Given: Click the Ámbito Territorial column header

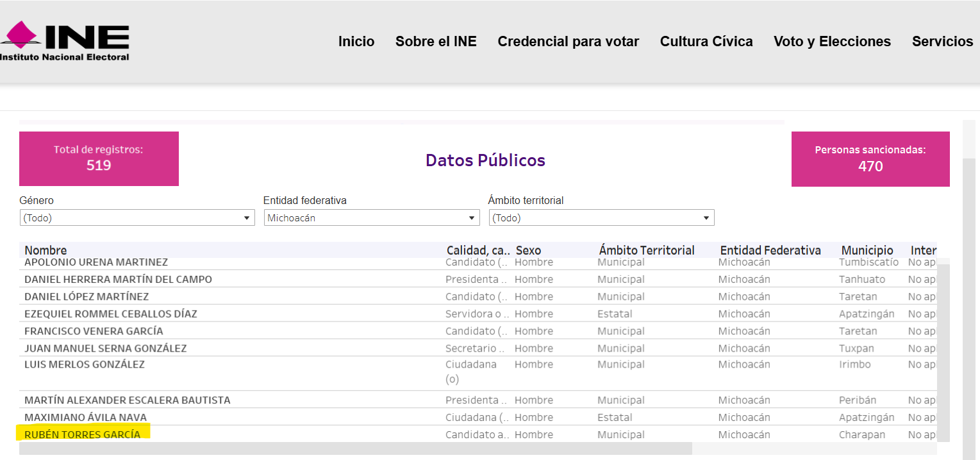Looking at the screenshot, I should [646, 250].
